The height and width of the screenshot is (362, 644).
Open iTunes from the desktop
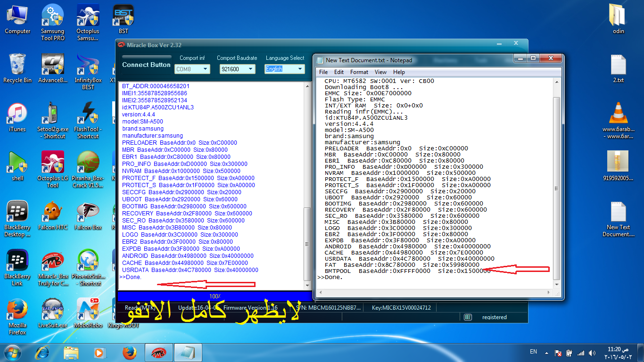pos(17,117)
